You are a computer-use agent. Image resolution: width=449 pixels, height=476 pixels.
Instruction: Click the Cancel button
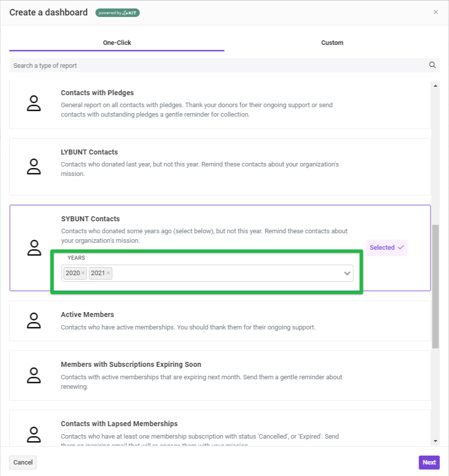(x=23, y=463)
